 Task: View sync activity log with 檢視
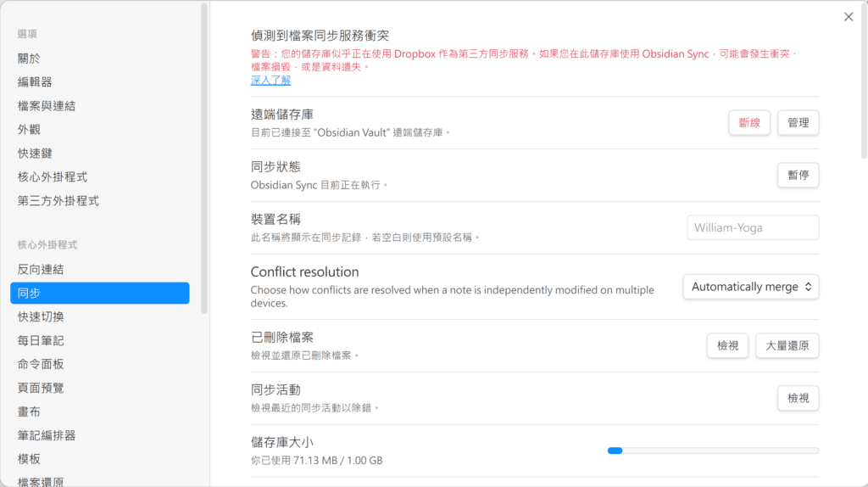coord(798,398)
